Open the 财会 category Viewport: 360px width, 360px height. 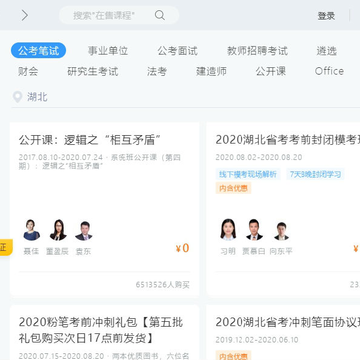point(28,71)
